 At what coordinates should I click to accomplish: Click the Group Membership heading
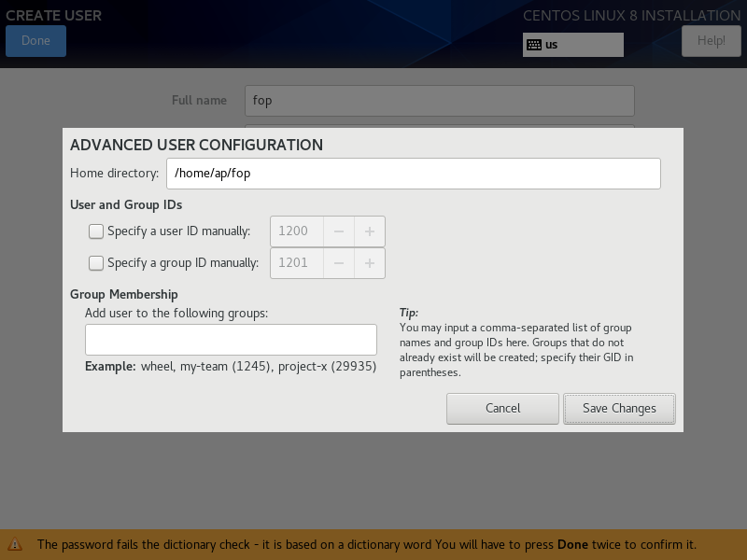pos(124,294)
